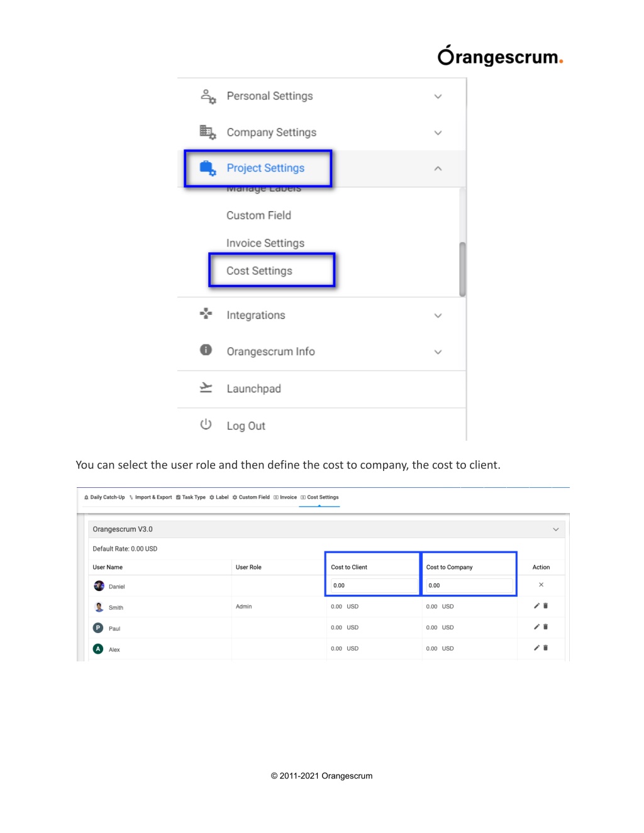Click Alex's letter A avatar
This screenshot has height=833, width=644.
[98, 649]
